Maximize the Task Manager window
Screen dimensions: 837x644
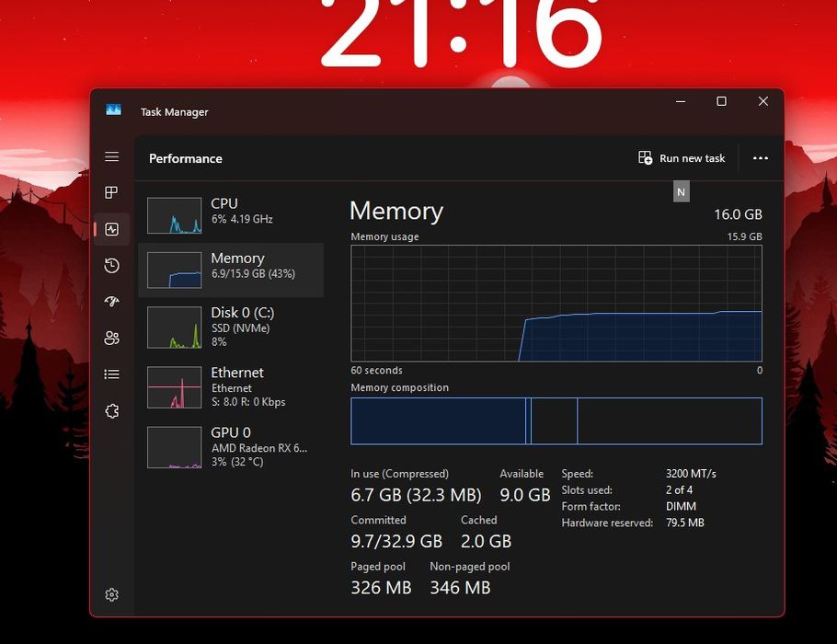[x=721, y=101]
